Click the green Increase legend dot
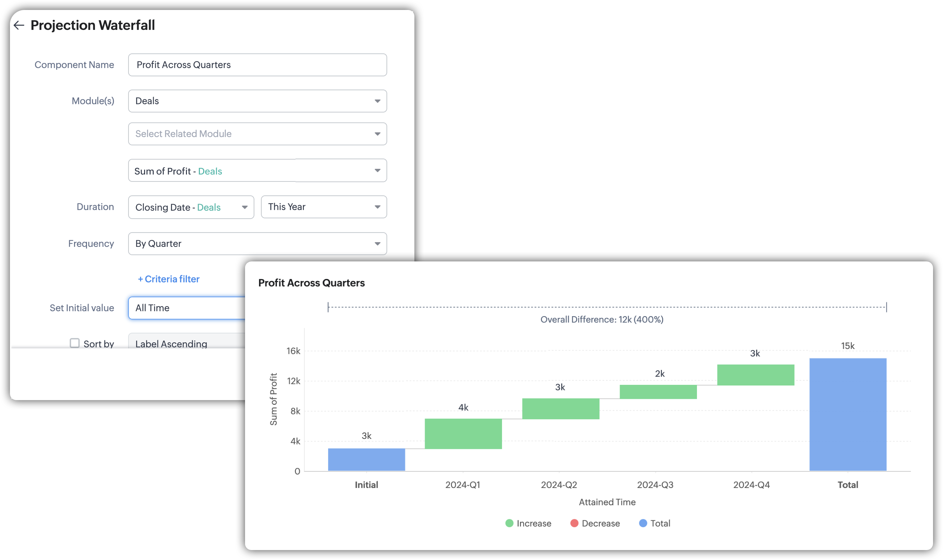The height and width of the screenshot is (560, 943). (509, 523)
